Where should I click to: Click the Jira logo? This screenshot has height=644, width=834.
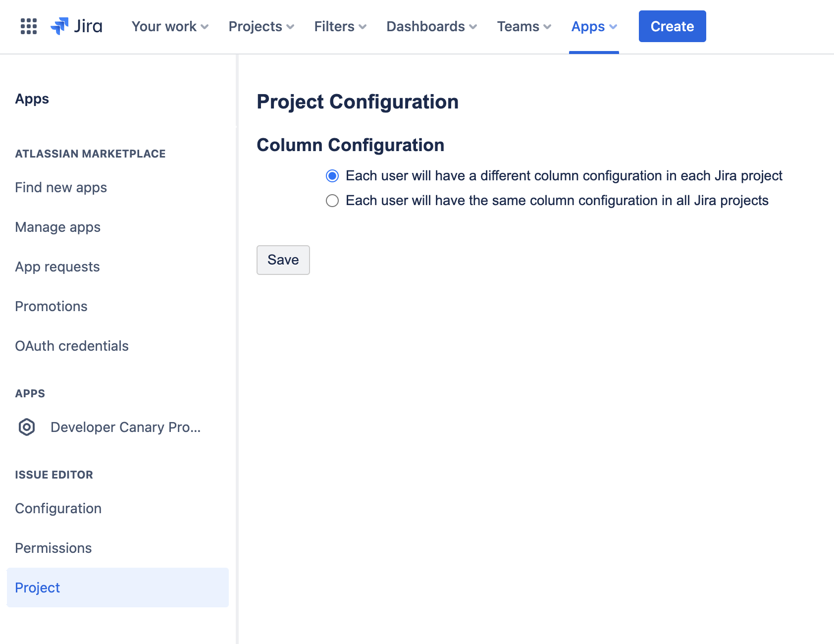[77, 26]
